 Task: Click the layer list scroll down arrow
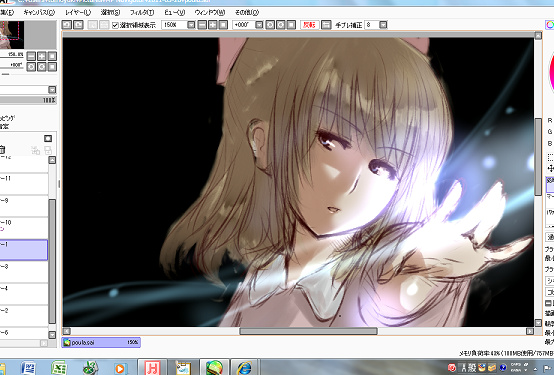[52, 335]
